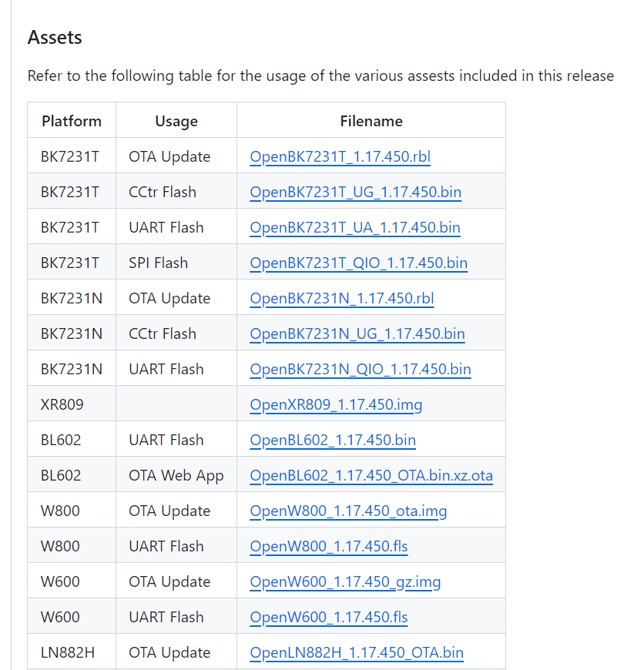Download OpenW800_1.17.450.fls file
This screenshot has height=670, width=644.
click(x=329, y=547)
